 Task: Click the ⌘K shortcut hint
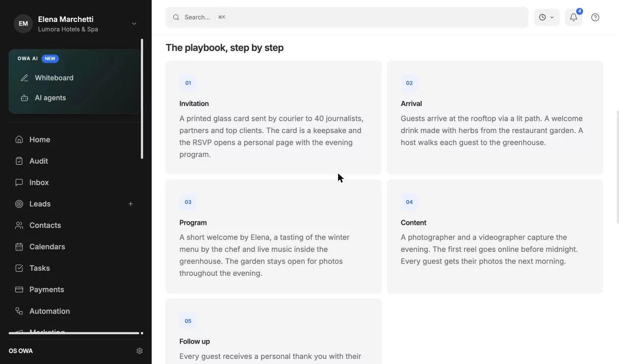pyautogui.click(x=222, y=17)
